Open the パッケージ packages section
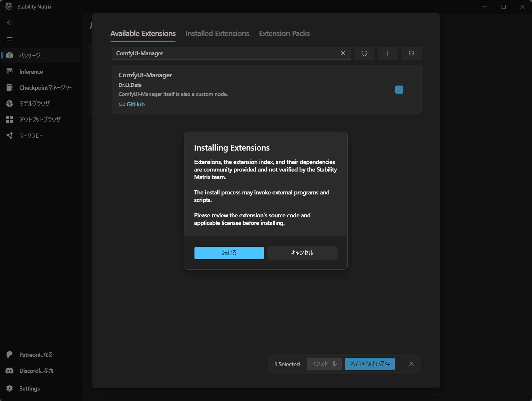Screen dimensions: 532x401 click(x=30, y=55)
